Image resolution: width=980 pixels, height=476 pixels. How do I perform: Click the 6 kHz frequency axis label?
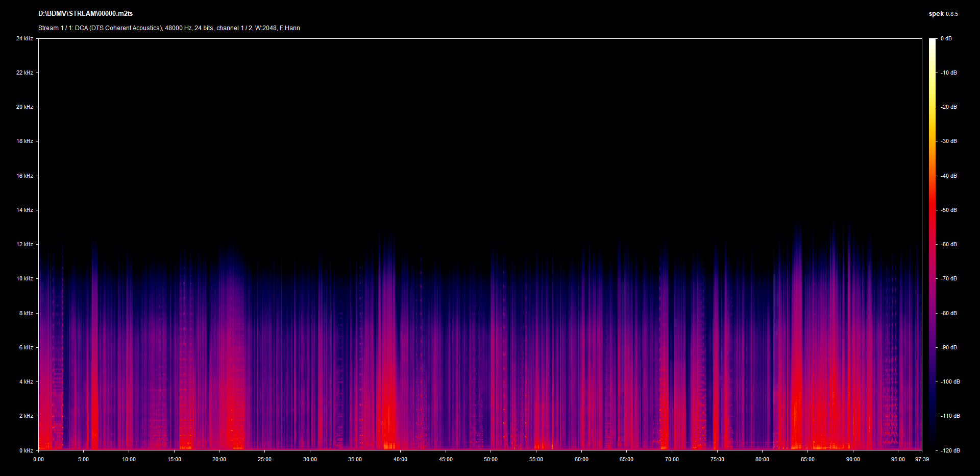click(x=26, y=347)
